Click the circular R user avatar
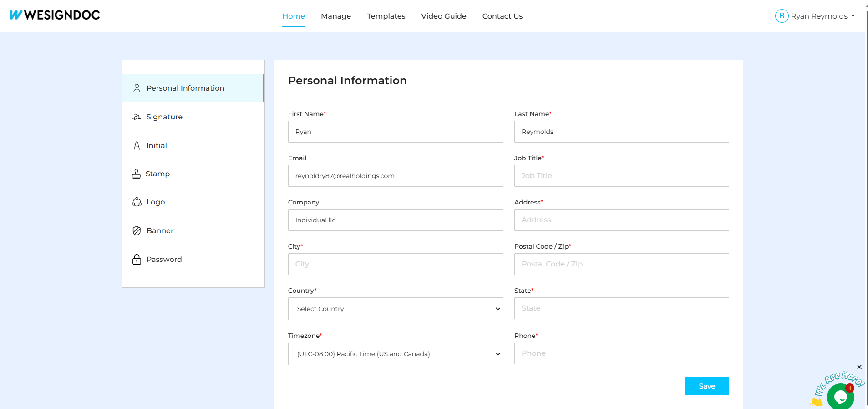This screenshot has width=868, height=409. [x=782, y=16]
